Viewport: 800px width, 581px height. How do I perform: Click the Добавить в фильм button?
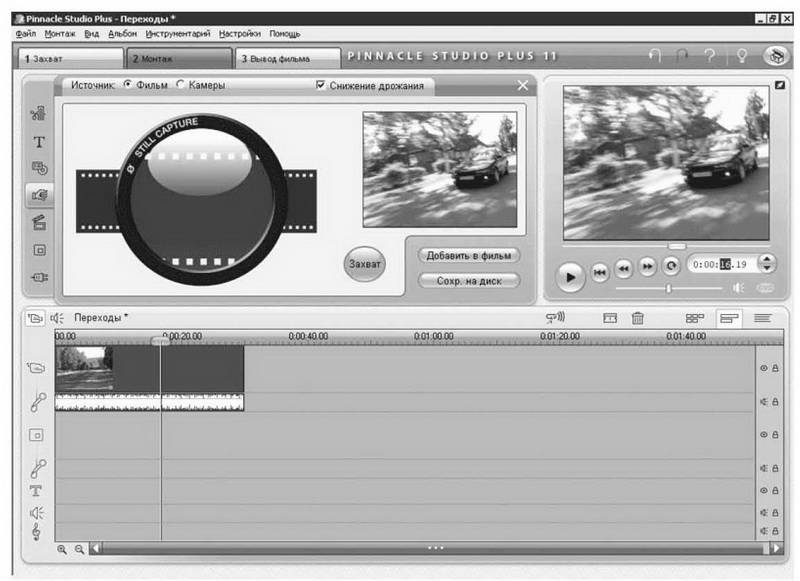469,256
